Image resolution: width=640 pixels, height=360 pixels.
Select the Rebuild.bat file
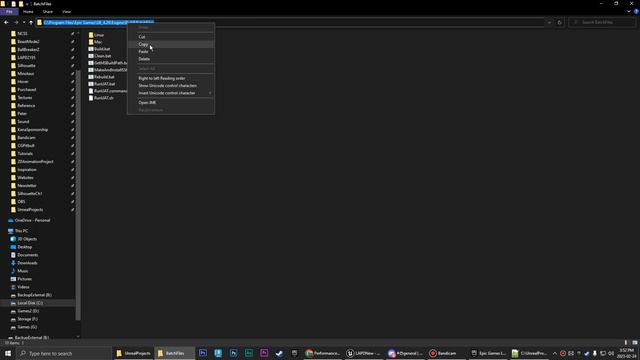click(101, 77)
